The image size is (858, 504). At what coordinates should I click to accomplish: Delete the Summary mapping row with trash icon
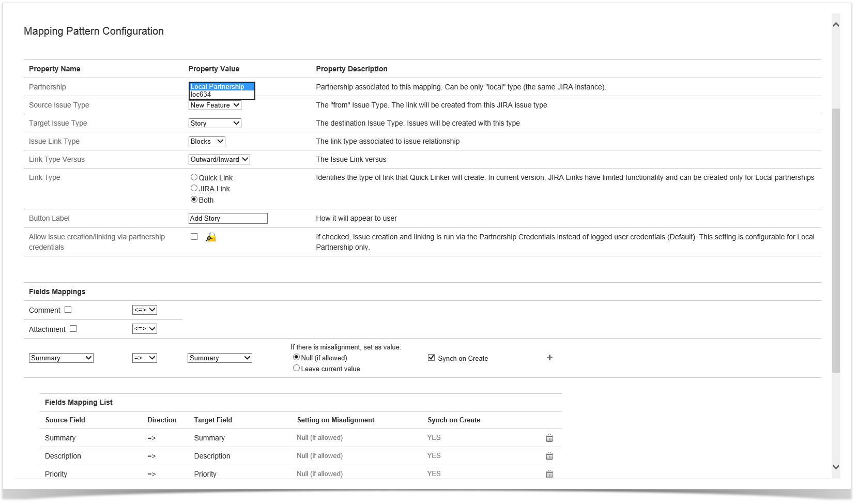(x=549, y=438)
